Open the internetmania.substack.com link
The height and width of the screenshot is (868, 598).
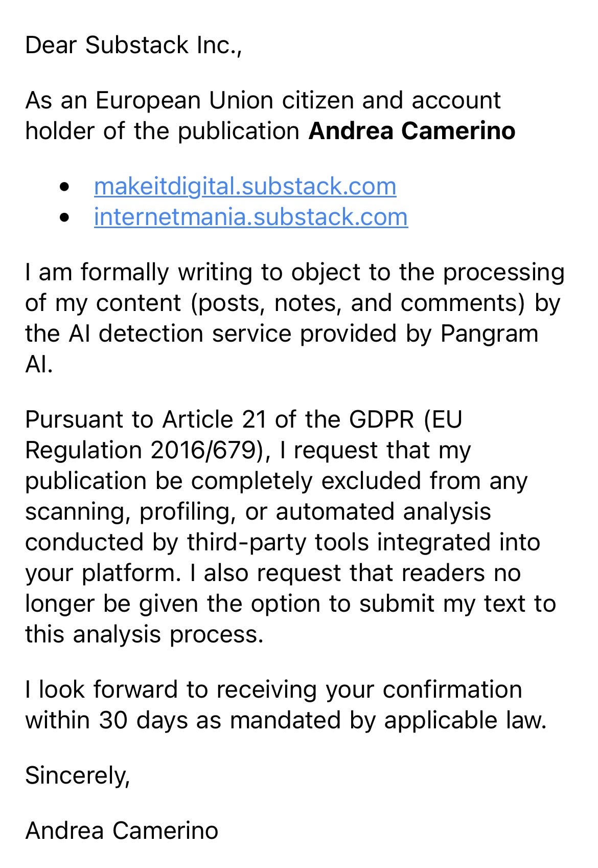pos(251,217)
